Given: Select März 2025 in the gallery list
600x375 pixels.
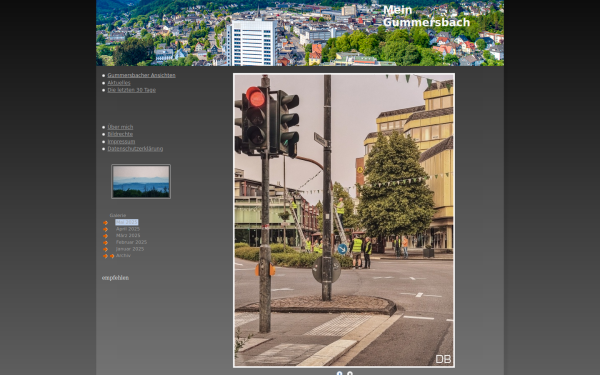Looking at the screenshot, I should (128, 235).
